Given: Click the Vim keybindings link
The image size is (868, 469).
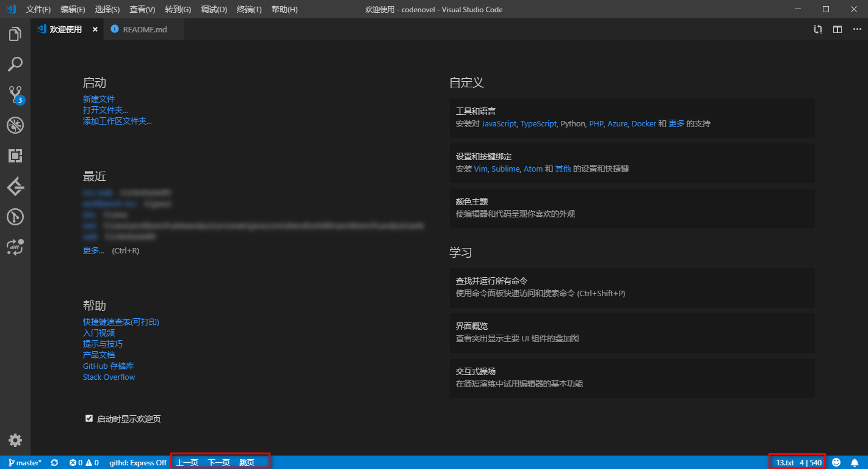Looking at the screenshot, I should [x=480, y=169].
